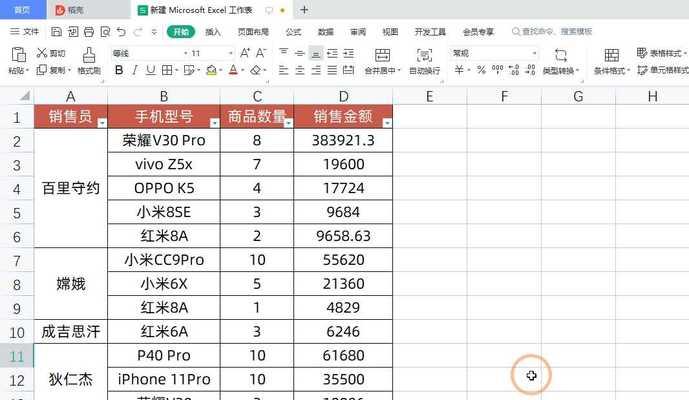Open Print Preview from quick access toolbar
The image size is (689, 400).
click(x=105, y=32)
